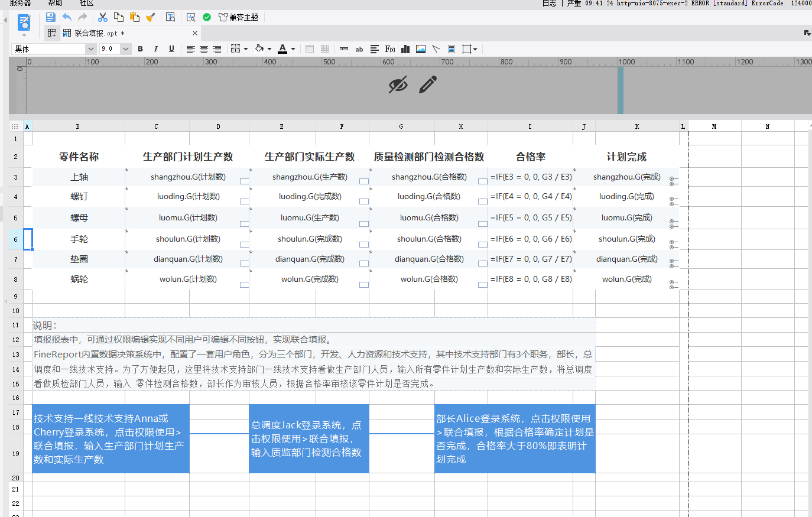The height and width of the screenshot is (517, 812).
Task: Select the radio widget in wolun.G(完成) row
Action: click(673, 285)
